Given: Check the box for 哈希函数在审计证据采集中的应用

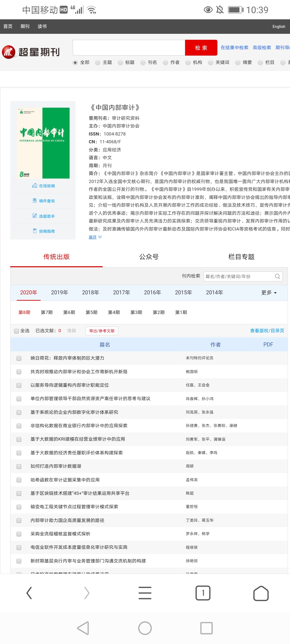Looking at the screenshot, I should (x=19, y=480).
